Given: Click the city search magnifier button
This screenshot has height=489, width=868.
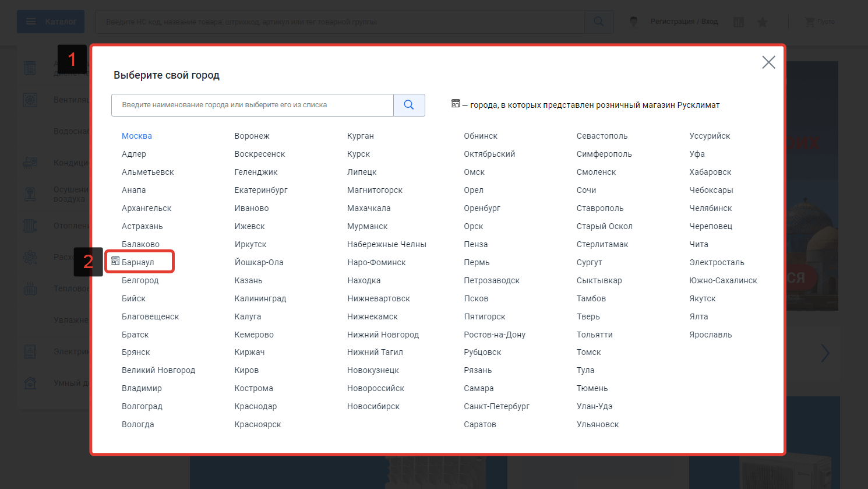Looking at the screenshot, I should 409,105.
